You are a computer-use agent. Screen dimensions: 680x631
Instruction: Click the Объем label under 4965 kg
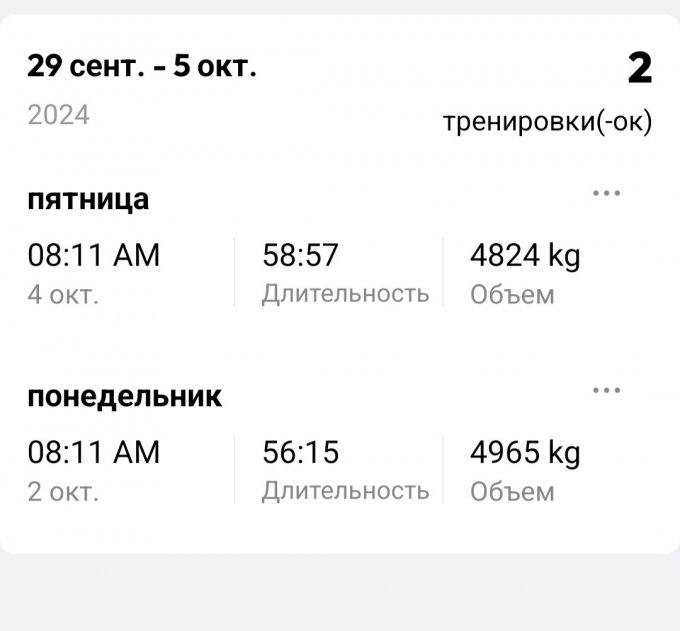click(x=512, y=492)
